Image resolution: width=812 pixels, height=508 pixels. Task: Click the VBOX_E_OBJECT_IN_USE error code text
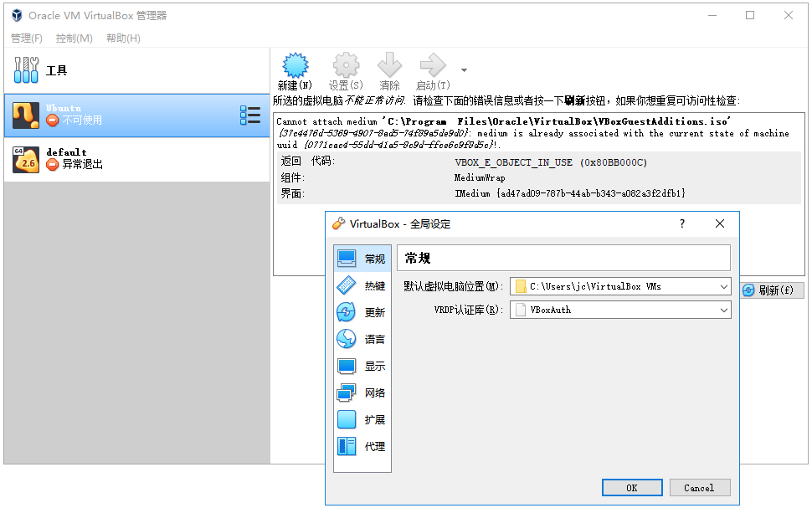coord(551,162)
